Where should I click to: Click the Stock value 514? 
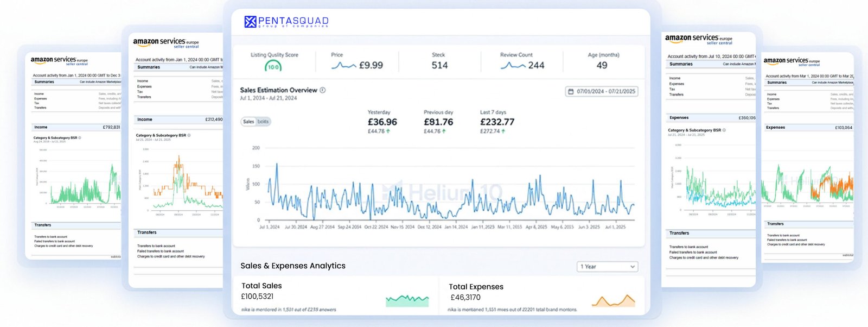(439, 65)
